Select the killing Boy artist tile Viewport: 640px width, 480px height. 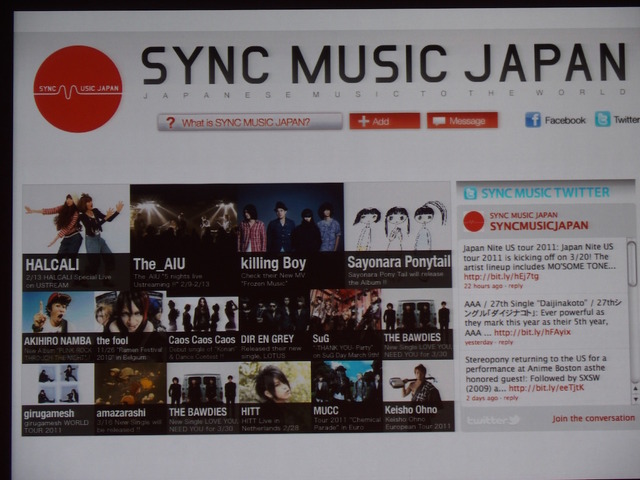point(290,237)
